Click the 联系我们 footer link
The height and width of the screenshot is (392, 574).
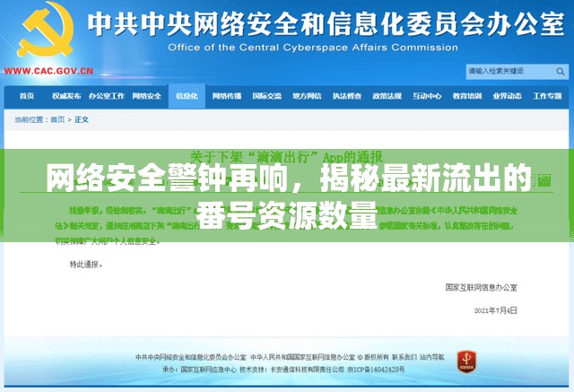[404, 357]
